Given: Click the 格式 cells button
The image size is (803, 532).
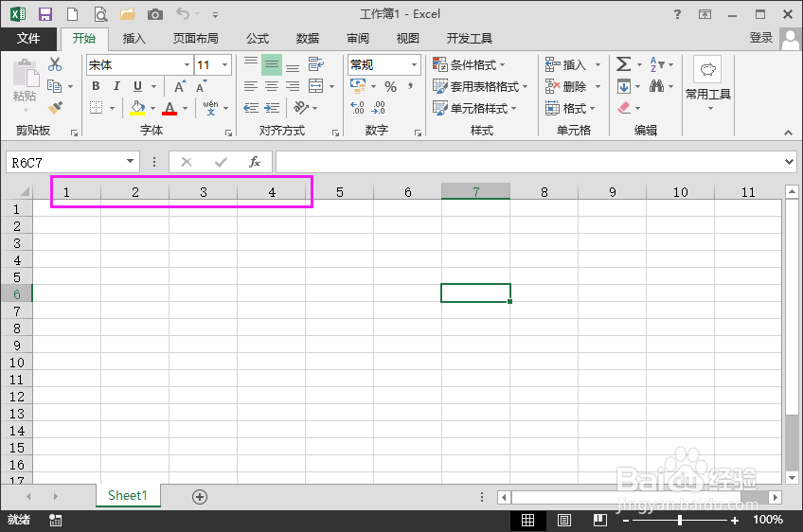Looking at the screenshot, I should 570,108.
